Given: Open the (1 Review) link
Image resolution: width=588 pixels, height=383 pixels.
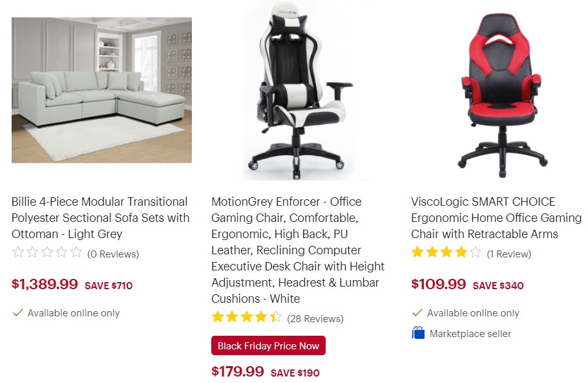Looking at the screenshot, I should coord(509,254).
